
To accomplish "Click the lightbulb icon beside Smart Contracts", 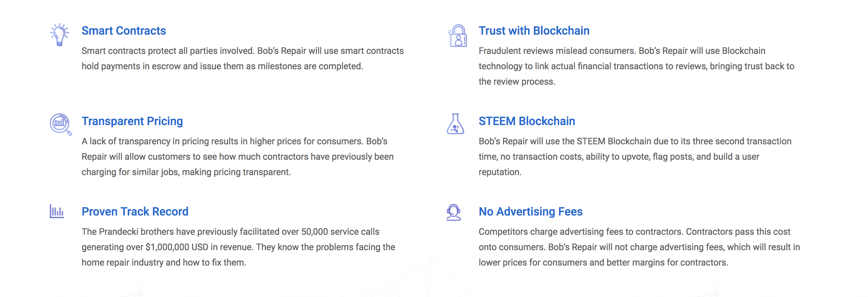I will (x=60, y=35).
